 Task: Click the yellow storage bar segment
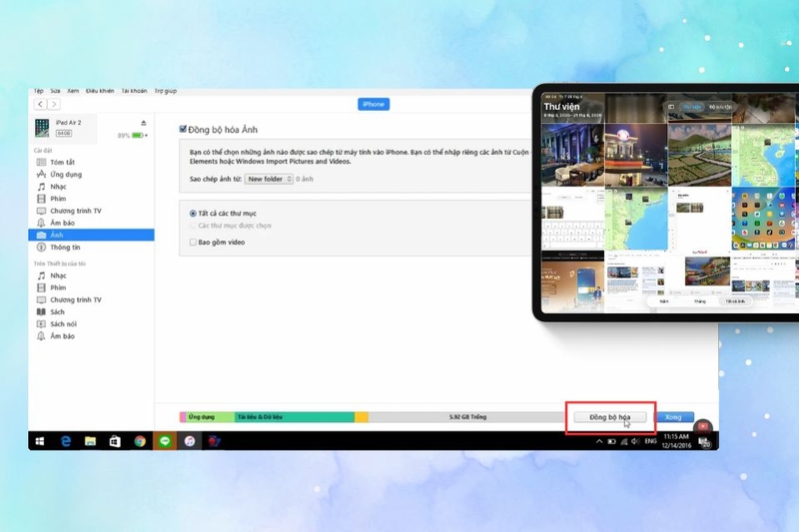coord(362,417)
